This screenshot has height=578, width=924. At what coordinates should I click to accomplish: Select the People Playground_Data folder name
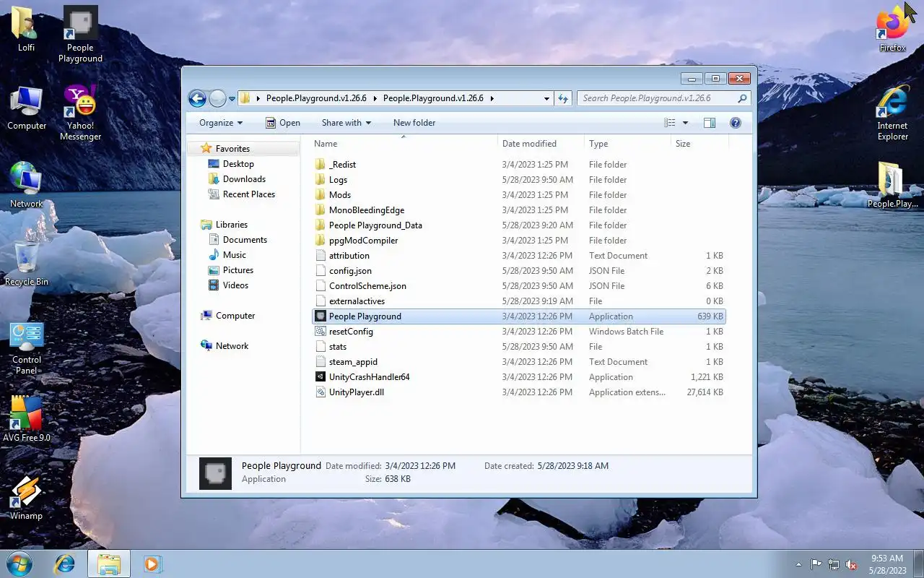click(x=375, y=225)
